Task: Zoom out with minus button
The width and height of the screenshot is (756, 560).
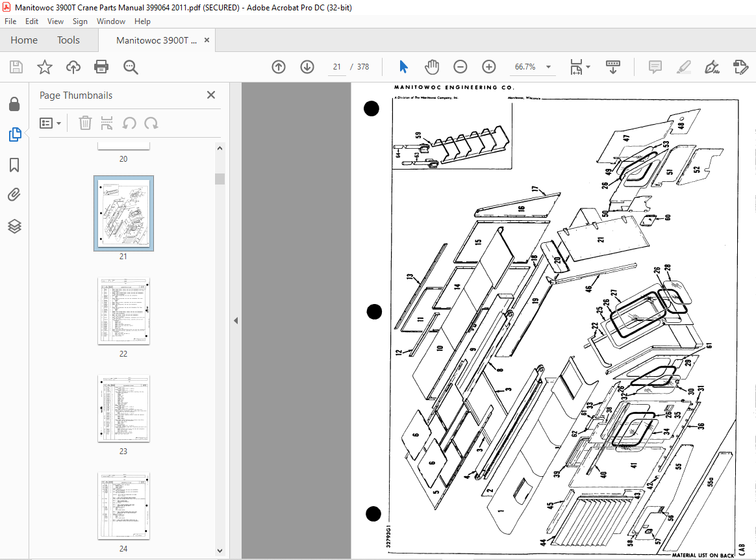Action: point(460,67)
